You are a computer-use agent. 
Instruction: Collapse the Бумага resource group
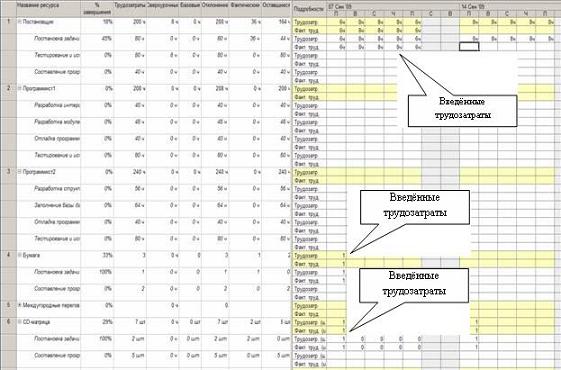coord(20,255)
